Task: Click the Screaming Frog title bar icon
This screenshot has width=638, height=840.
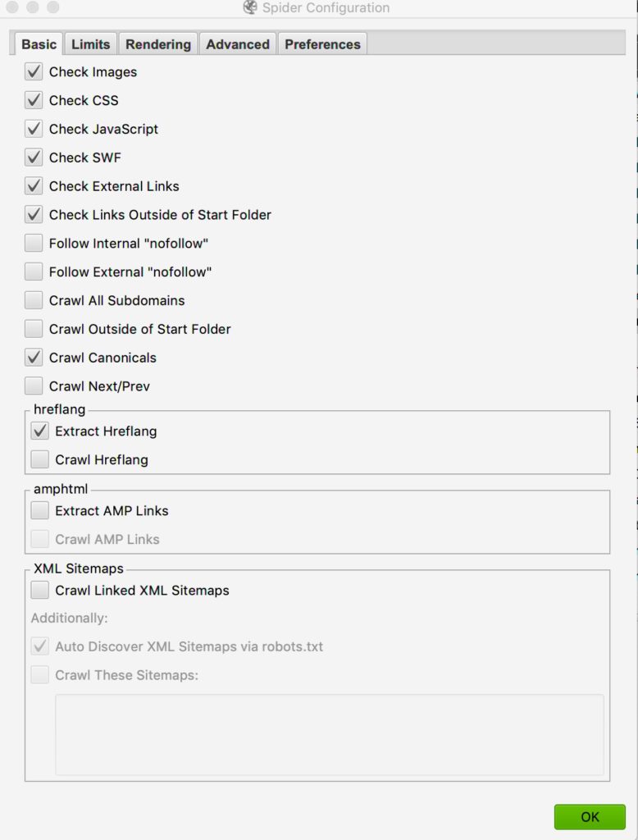Action: tap(249, 7)
